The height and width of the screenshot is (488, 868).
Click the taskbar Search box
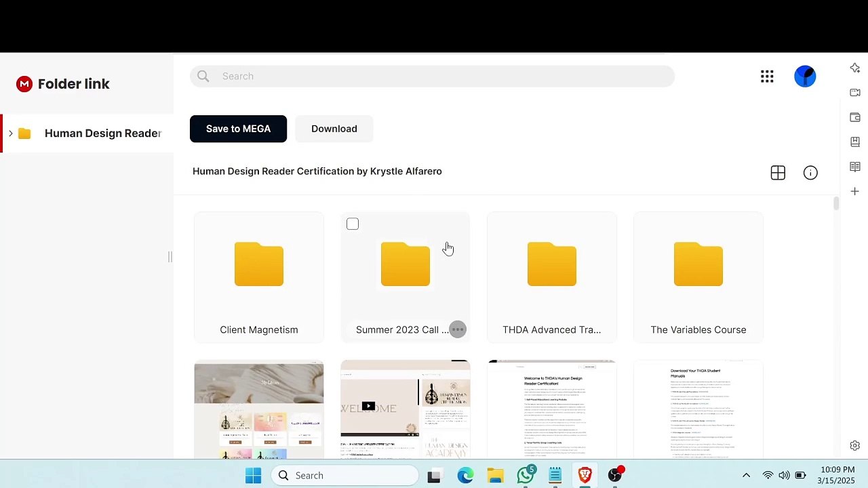click(344, 476)
